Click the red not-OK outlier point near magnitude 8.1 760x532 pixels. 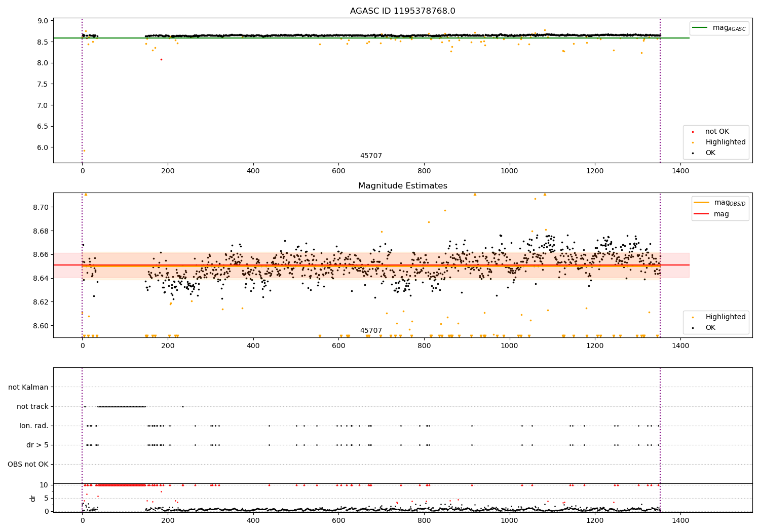[x=161, y=59]
